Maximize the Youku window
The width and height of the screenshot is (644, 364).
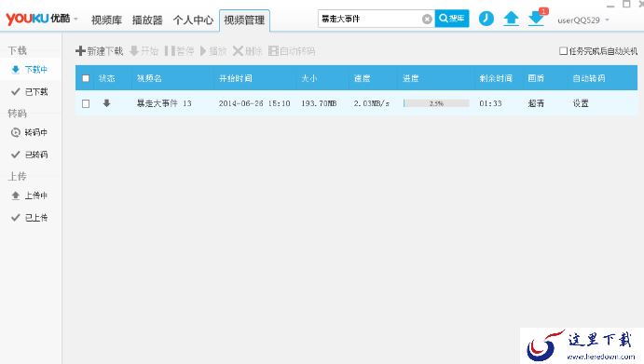(x=626, y=4)
